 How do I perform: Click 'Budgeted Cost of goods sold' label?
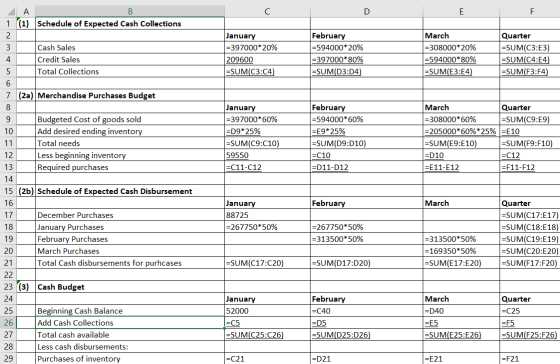[130, 119]
